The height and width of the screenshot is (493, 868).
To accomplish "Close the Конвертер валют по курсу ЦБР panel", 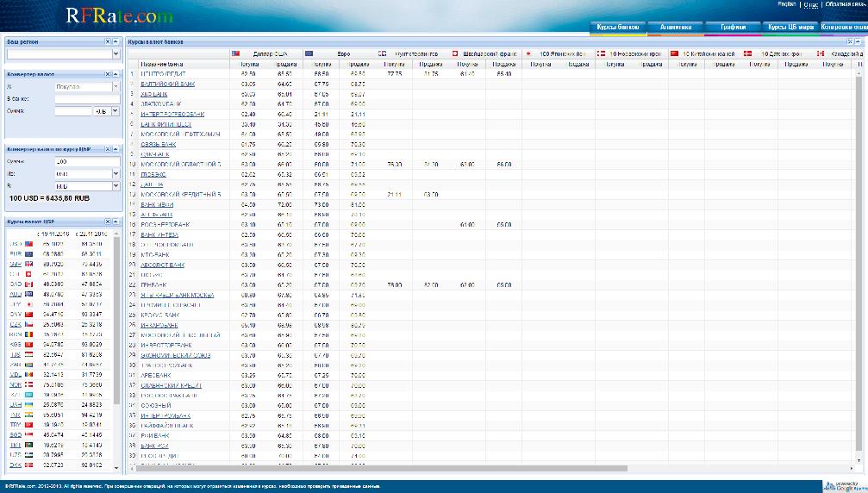I will point(108,149).
